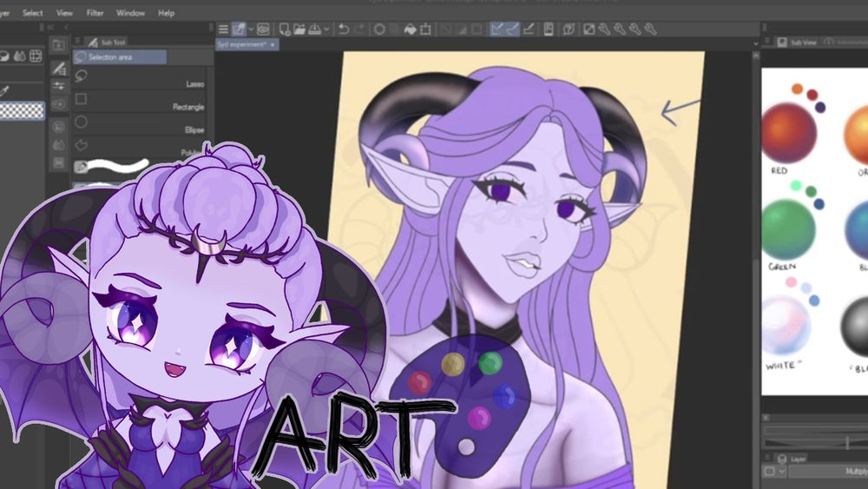
Task: Choose the Polyline selection sub tool
Action: pyautogui.click(x=141, y=146)
